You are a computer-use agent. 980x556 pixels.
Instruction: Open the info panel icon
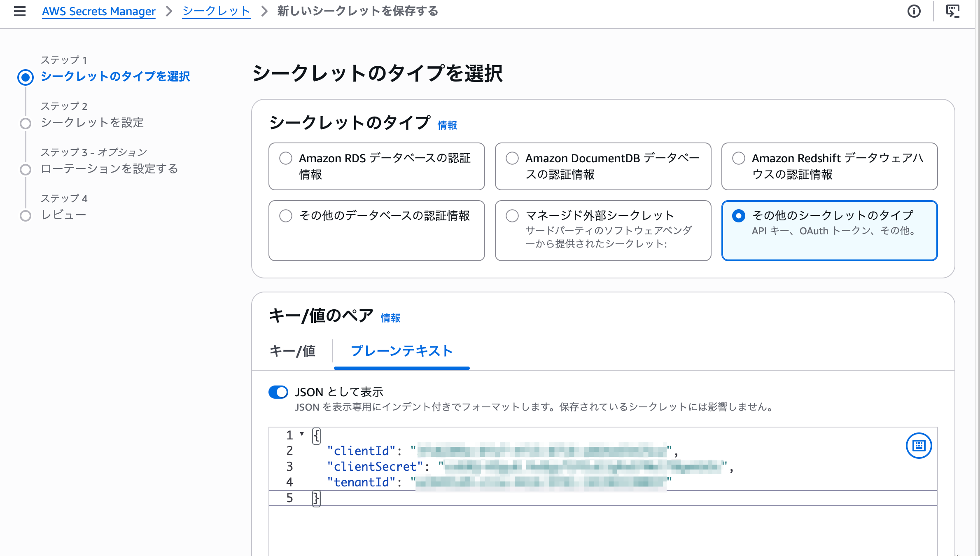914,11
